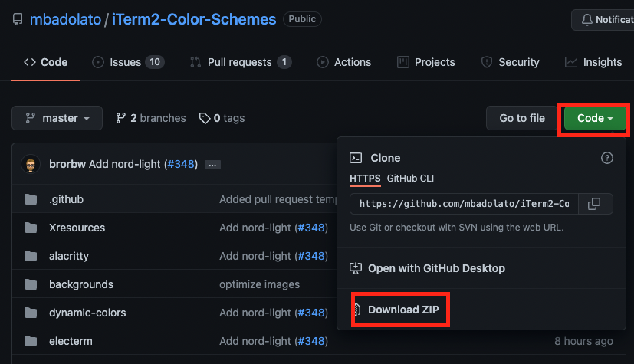Click the Issues count badge showing 10
Image resolution: width=634 pixels, height=364 pixels.
[155, 62]
